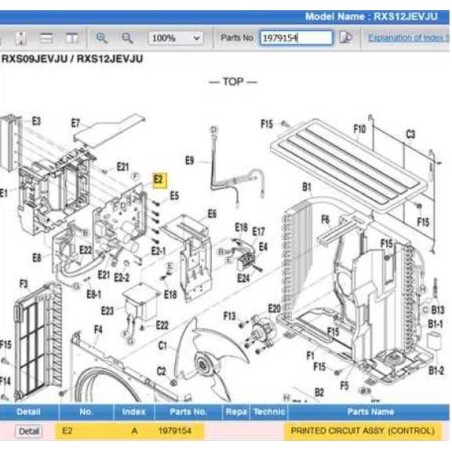452x452 pixels.
Task: Select the table-top pane layout icon
Action: 71,38
